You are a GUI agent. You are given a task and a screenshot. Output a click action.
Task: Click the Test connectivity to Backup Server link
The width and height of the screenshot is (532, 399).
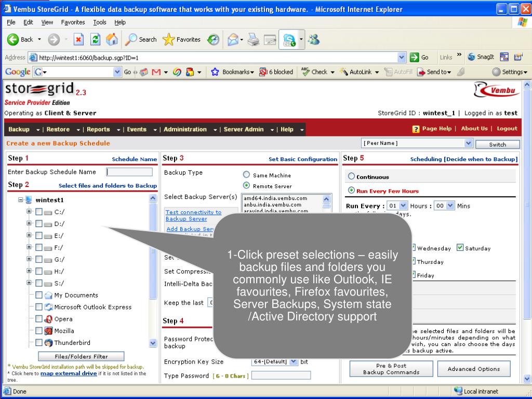pyautogui.click(x=193, y=215)
